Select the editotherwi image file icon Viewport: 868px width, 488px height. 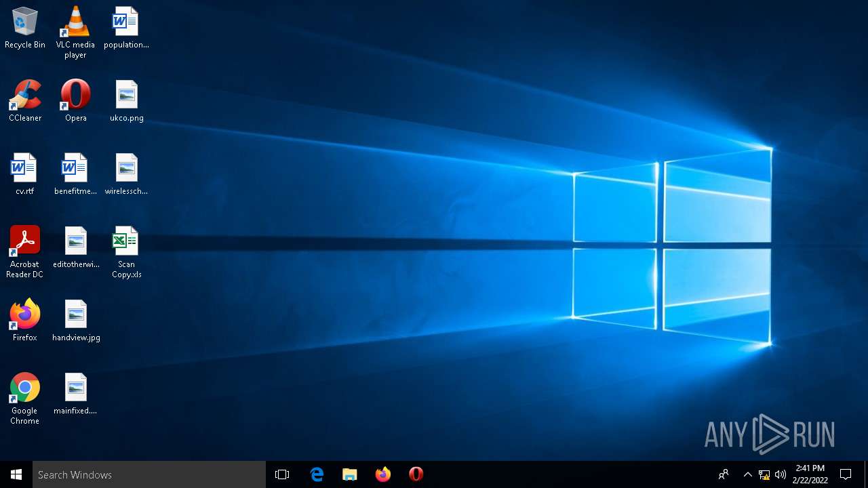[x=75, y=247]
